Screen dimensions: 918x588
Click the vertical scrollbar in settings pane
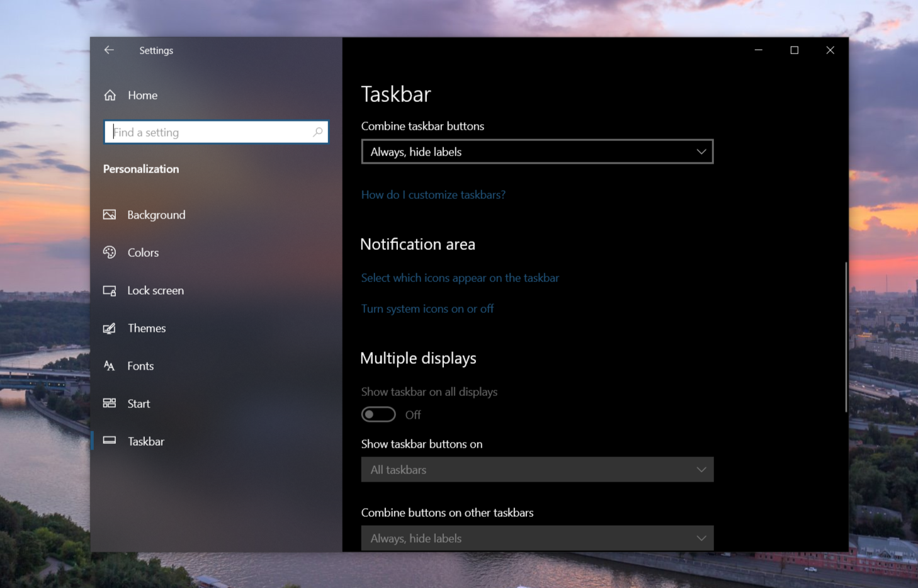tap(846, 337)
